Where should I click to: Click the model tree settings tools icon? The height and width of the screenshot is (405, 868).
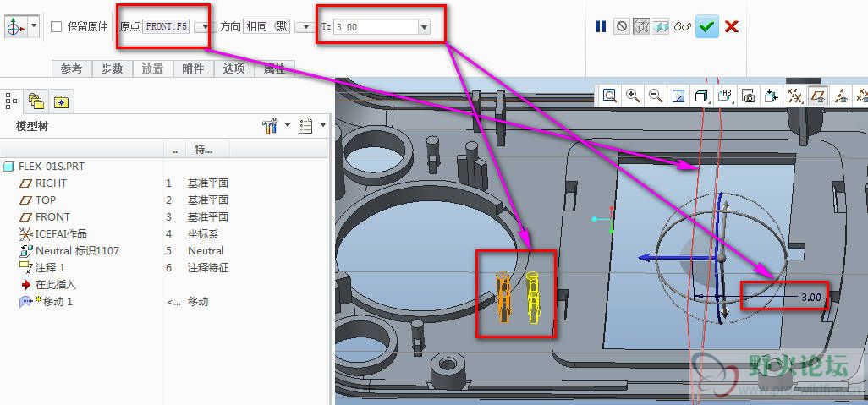[x=270, y=126]
